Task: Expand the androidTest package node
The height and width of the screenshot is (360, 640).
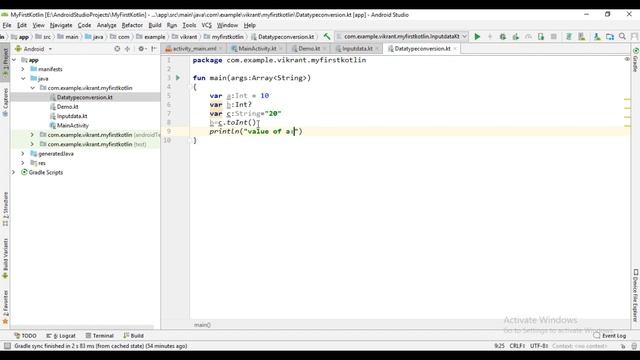Action: click(x=33, y=135)
